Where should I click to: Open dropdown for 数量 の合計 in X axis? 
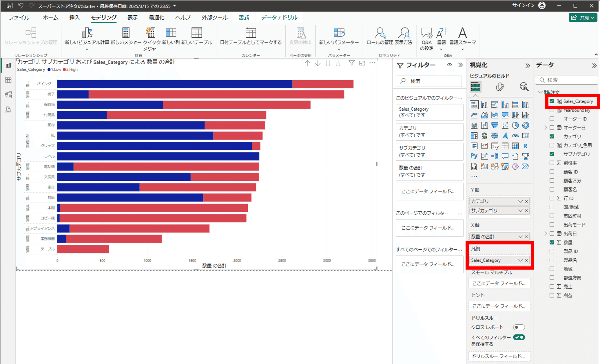pos(520,237)
